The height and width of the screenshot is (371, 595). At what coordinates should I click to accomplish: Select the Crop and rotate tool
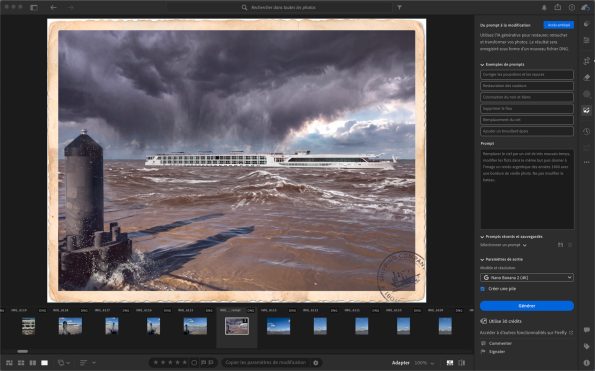point(587,61)
